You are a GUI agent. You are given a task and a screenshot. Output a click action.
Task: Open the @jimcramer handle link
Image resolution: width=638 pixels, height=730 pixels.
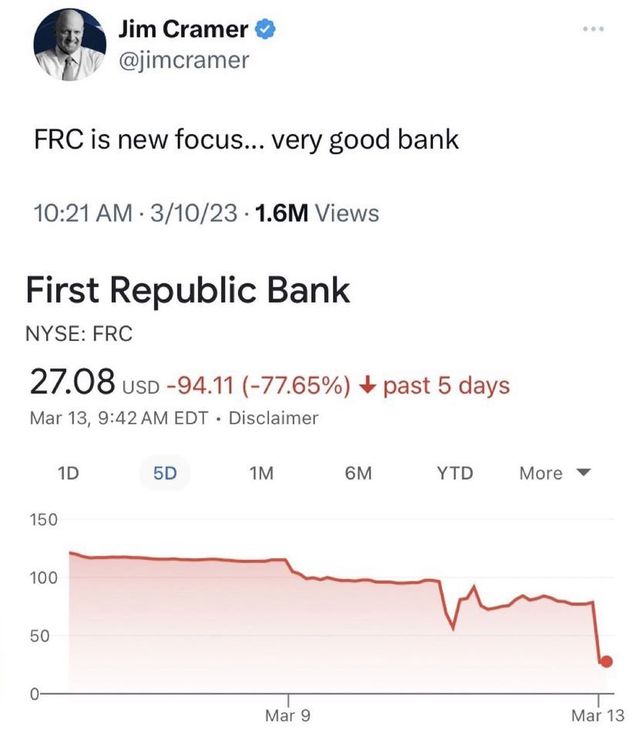[184, 61]
